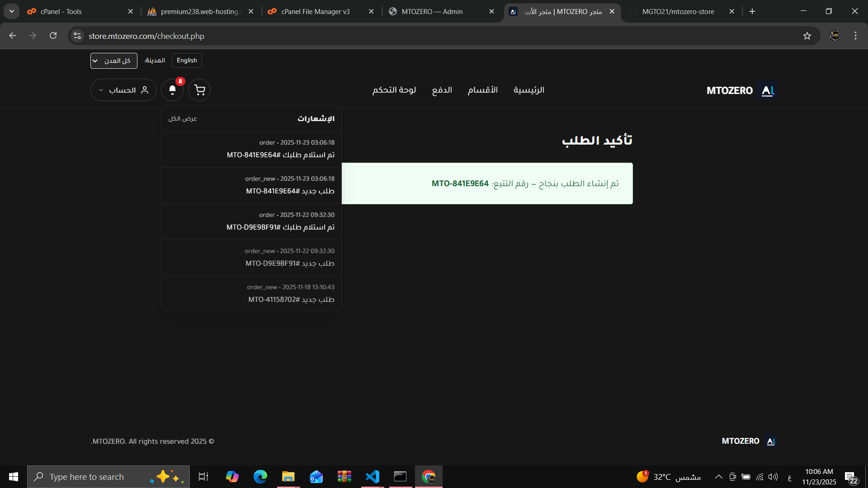Reload the checkout page
Viewport: 868px width, 488px height.
tap(53, 36)
